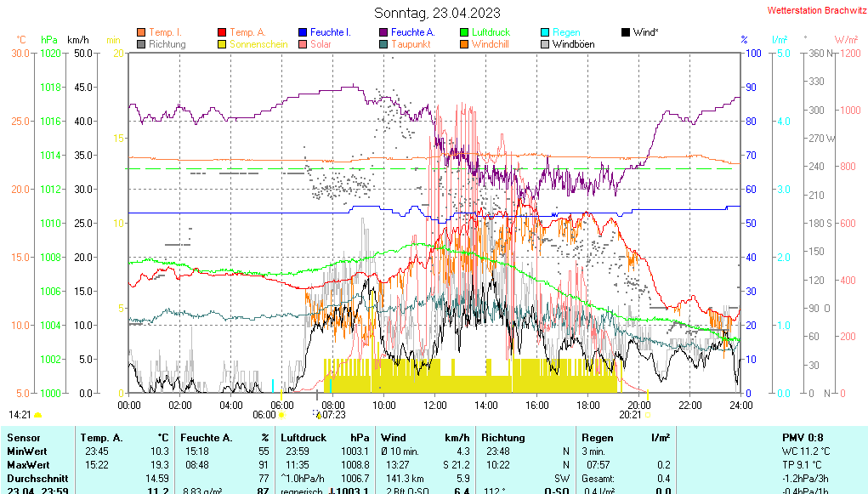Click the blue Feuchte I. legend swatch
The image size is (868, 494).
303,32
